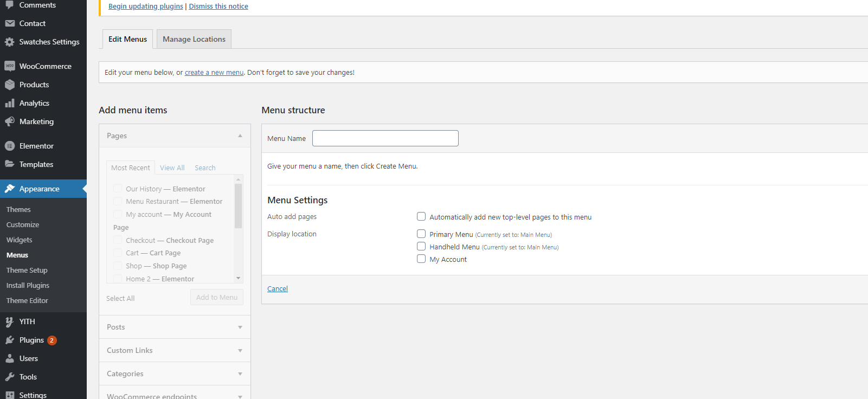
Task: Open Users via person icon
Action: click(10, 358)
